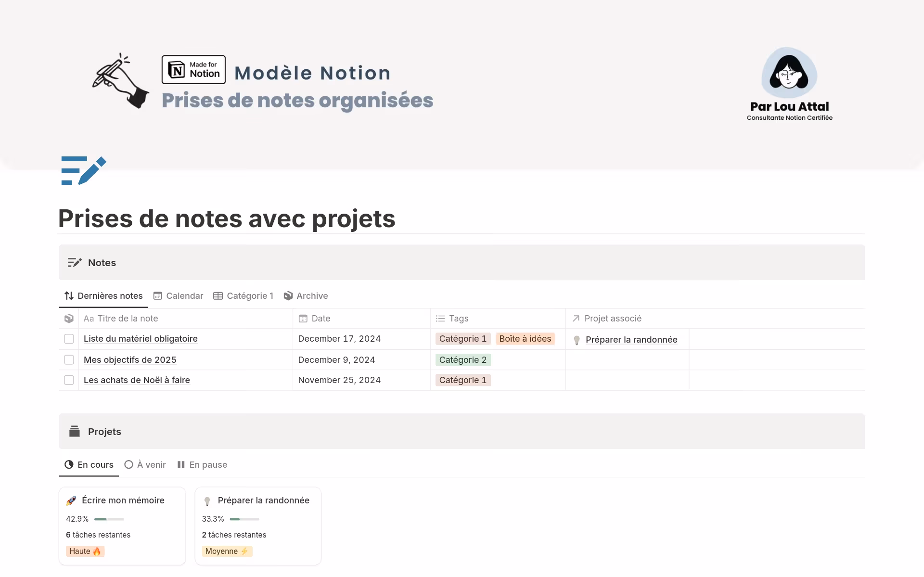Click the rocket icon on Écrire mon mémoire

(71, 501)
